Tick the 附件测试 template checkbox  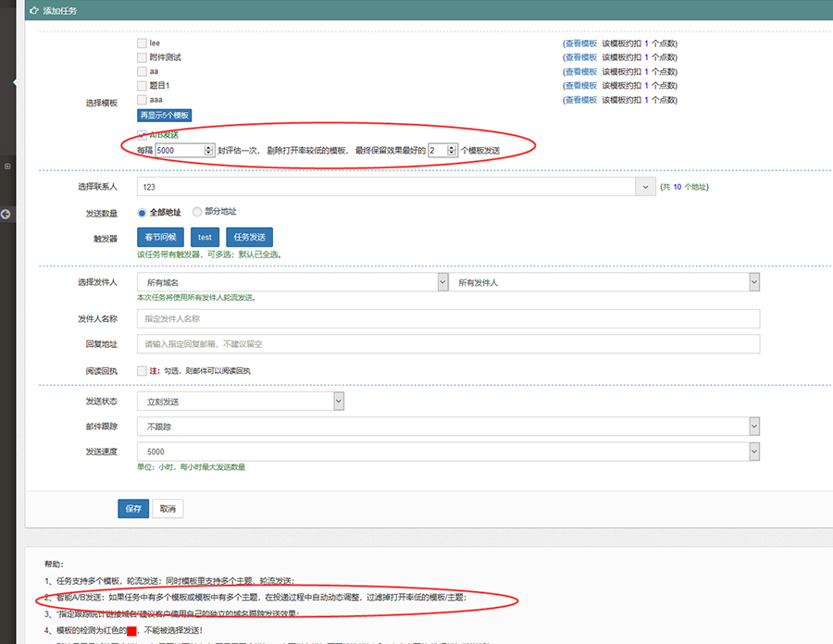click(142, 57)
